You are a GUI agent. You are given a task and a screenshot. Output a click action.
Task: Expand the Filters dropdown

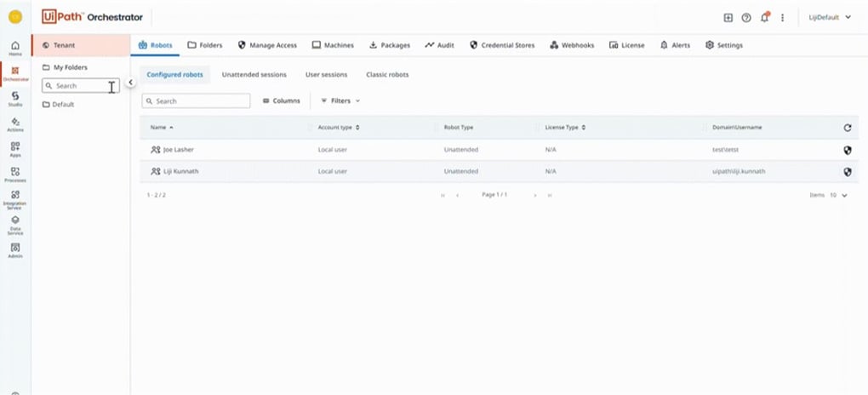click(x=340, y=100)
